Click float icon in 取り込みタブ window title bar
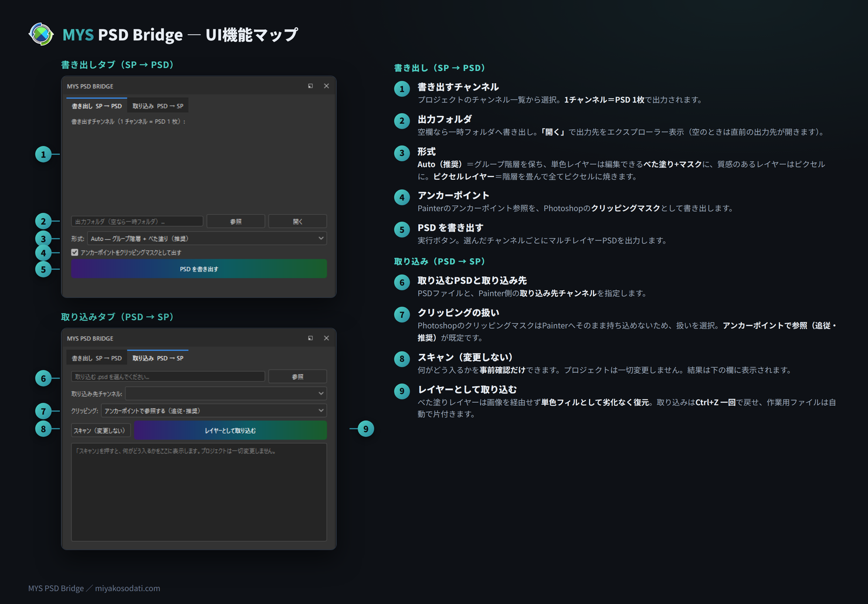The width and height of the screenshot is (868, 604). (x=310, y=338)
